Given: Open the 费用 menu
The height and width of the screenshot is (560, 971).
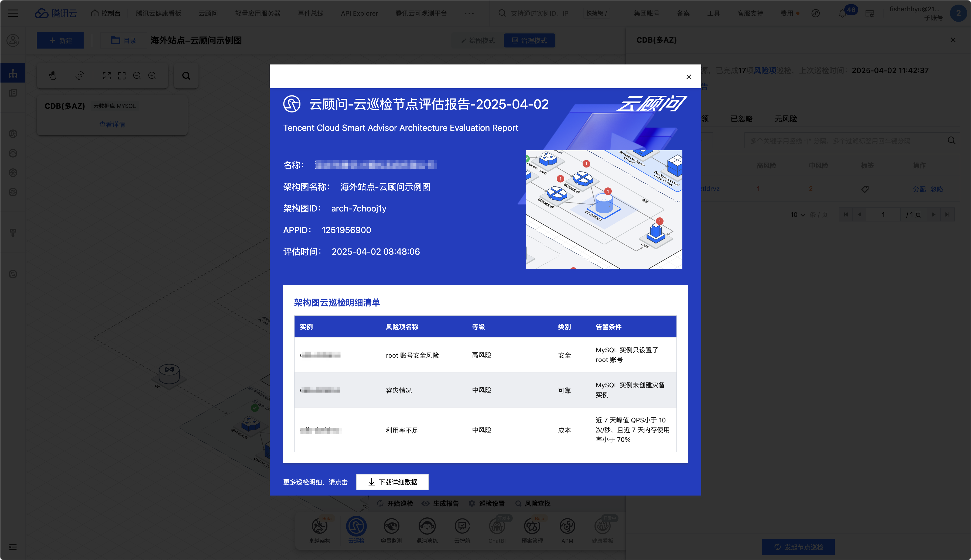Looking at the screenshot, I should coord(787,13).
